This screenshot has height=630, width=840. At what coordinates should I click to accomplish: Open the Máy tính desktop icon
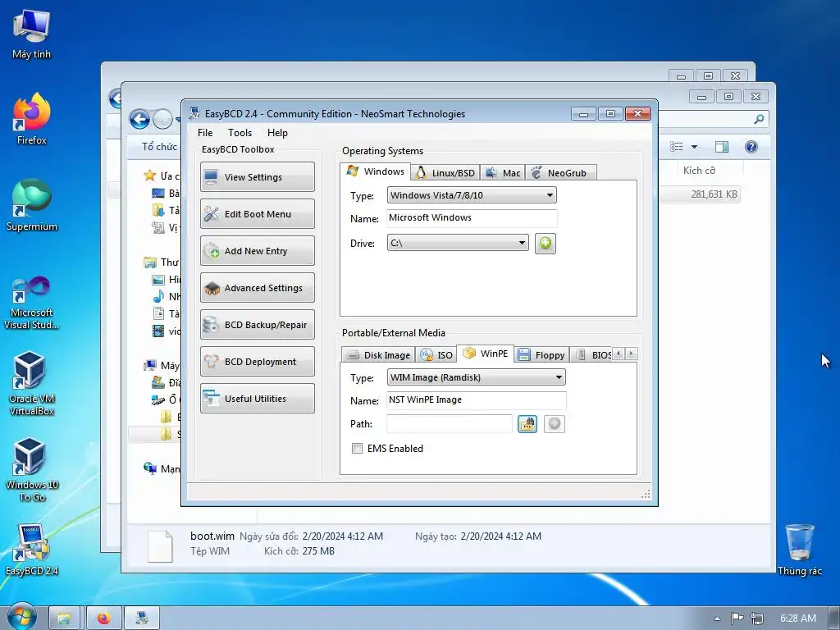[31, 35]
